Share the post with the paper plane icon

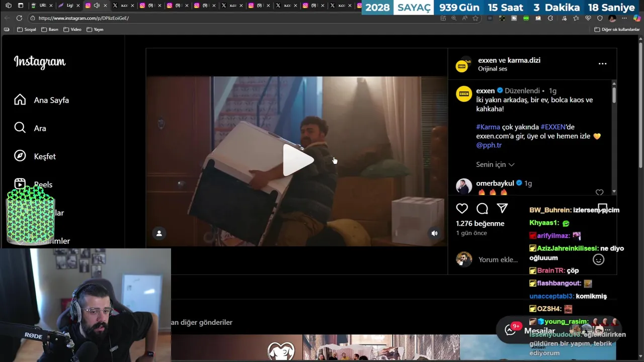point(502,208)
